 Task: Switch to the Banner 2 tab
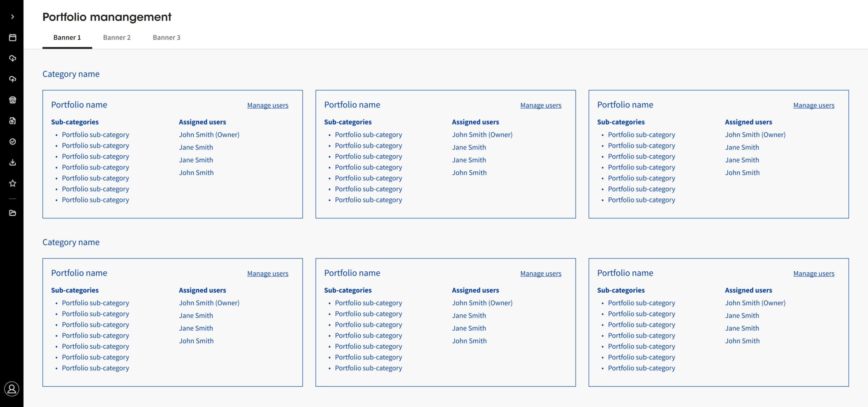coord(117,38)
